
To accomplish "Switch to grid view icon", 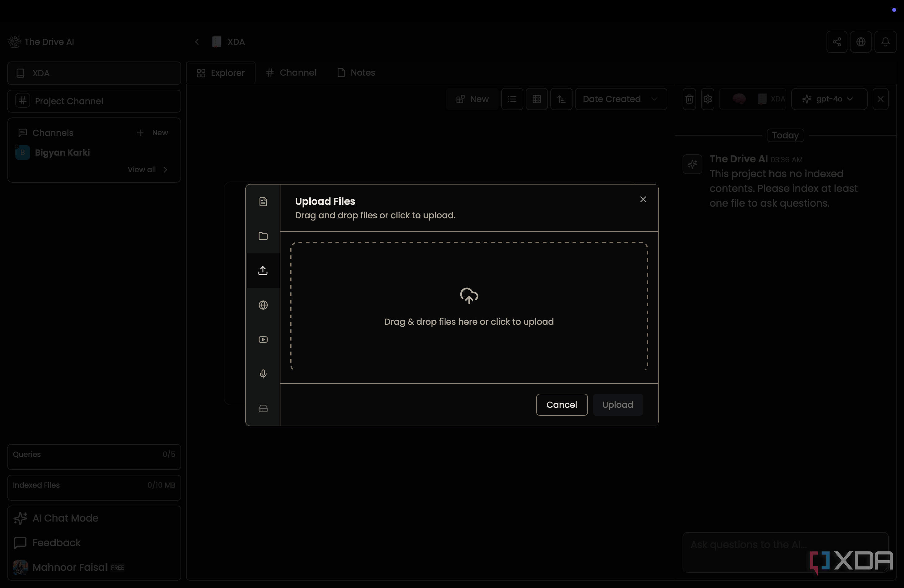I will coord(537,99).
